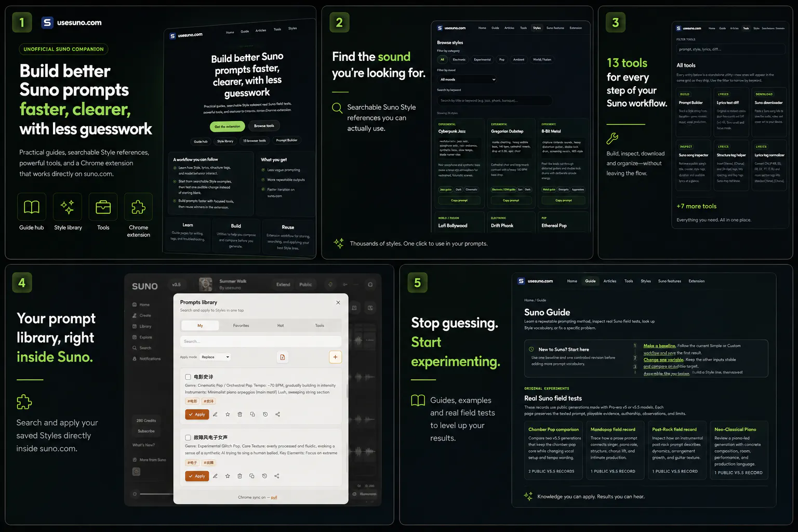Screen dimensions: 798x532
Task: Add a new prompt with the plus button
Action: [x=335, y=357]
